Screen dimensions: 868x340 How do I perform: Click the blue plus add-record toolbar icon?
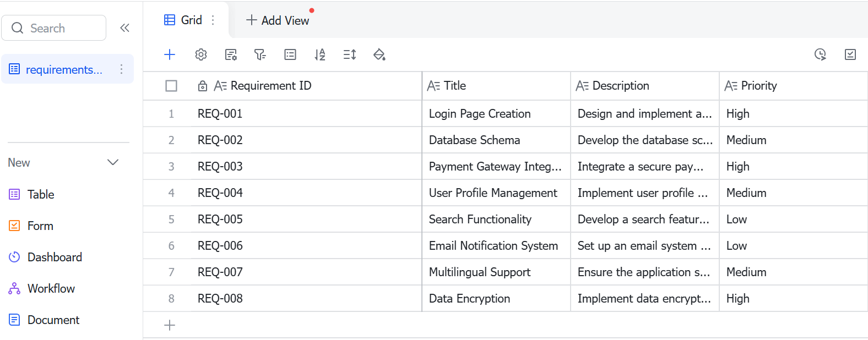click(x=170, y=54)
